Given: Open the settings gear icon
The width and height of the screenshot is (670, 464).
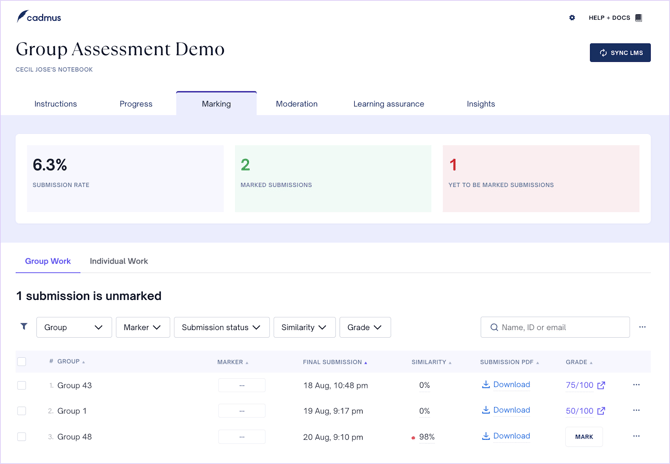Looking at the screenshot, I should (x=572, y=18).
